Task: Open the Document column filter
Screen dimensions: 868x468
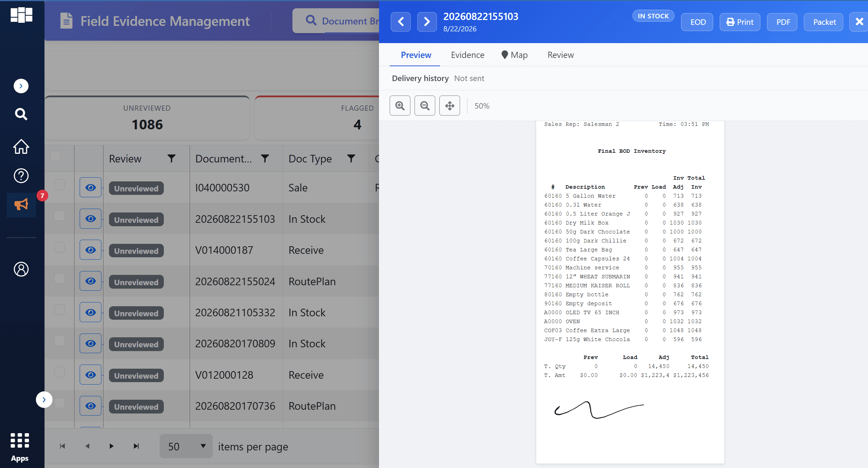Action: tap(265, 159)
